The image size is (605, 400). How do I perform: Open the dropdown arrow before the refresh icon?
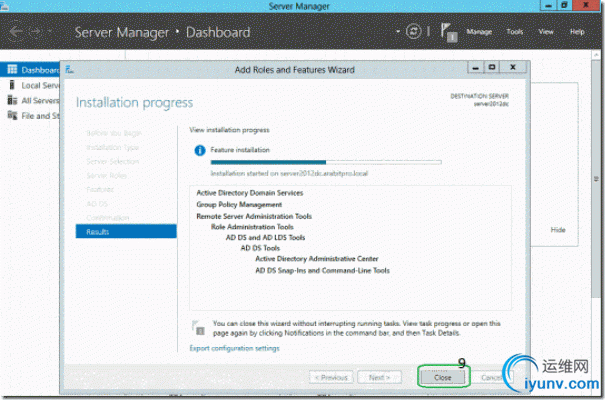coord(398,31)
